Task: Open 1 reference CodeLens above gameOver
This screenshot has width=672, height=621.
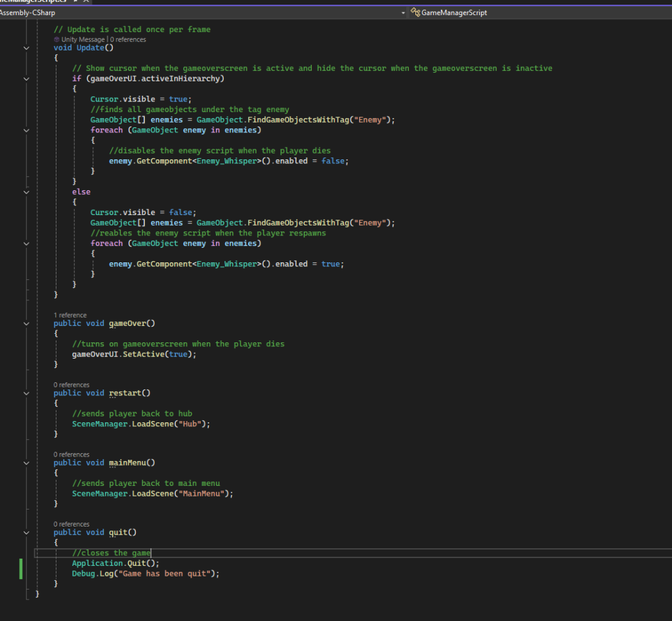Action: [x=70, y=315]
